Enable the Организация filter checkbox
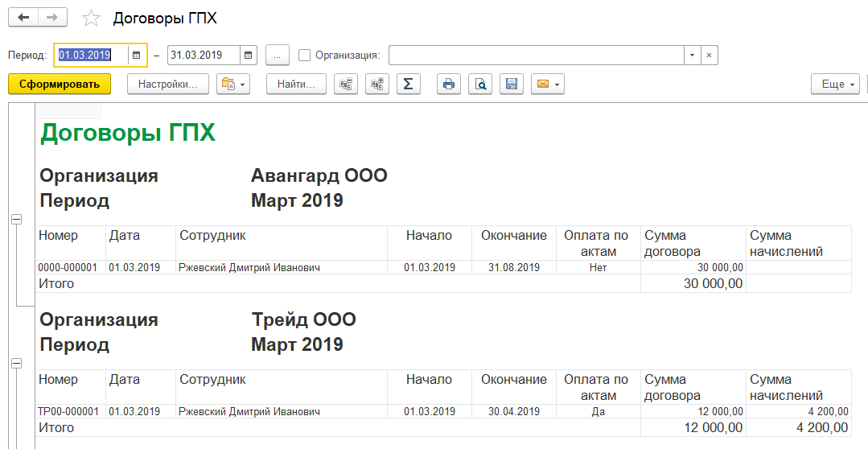Viewport: 868px width, 449px height. click(304, 55)
